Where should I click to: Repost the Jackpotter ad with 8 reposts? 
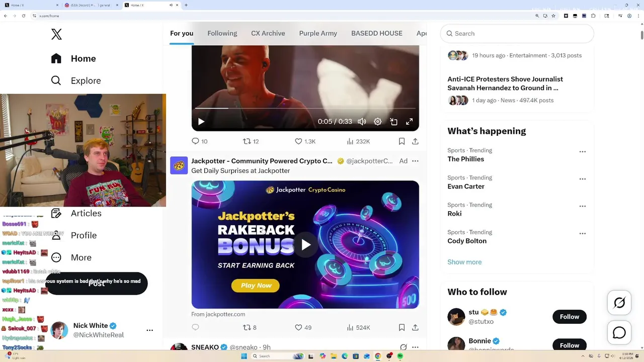click(250, 327)
